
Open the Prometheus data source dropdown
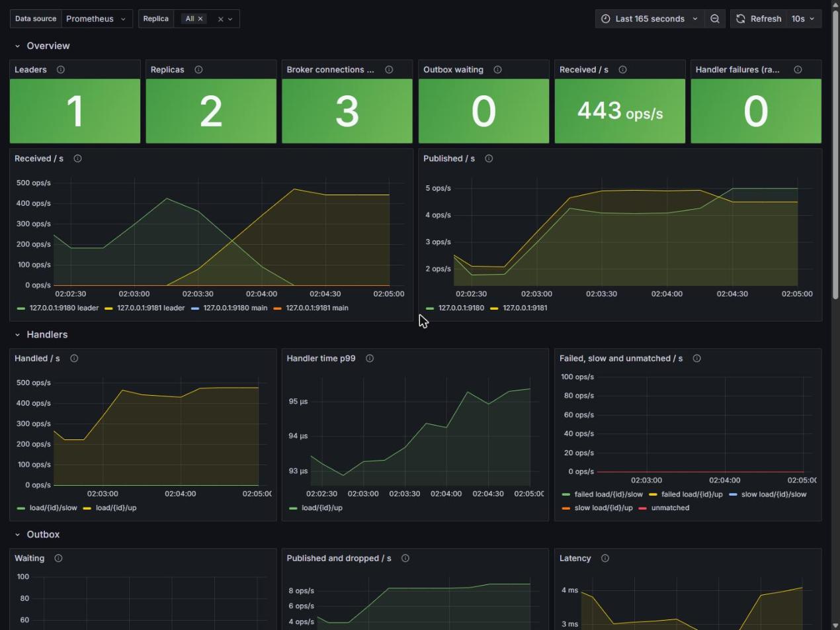[x=97, y=19]
